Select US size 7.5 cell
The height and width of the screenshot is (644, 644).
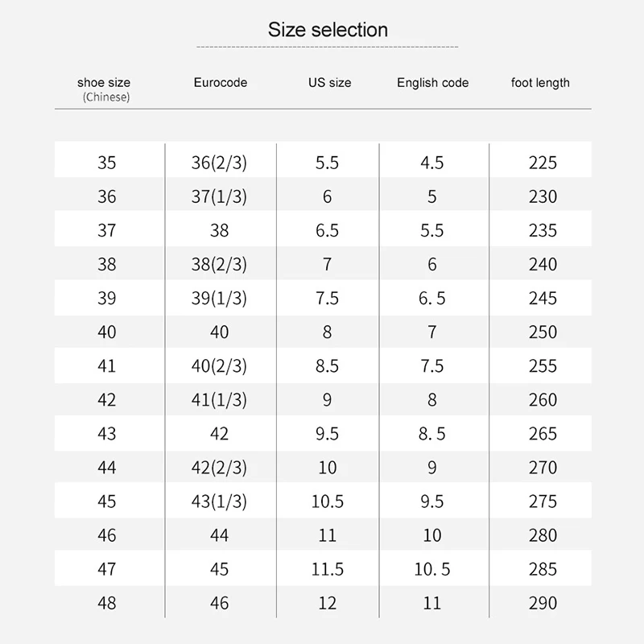[x=328, y=298]
